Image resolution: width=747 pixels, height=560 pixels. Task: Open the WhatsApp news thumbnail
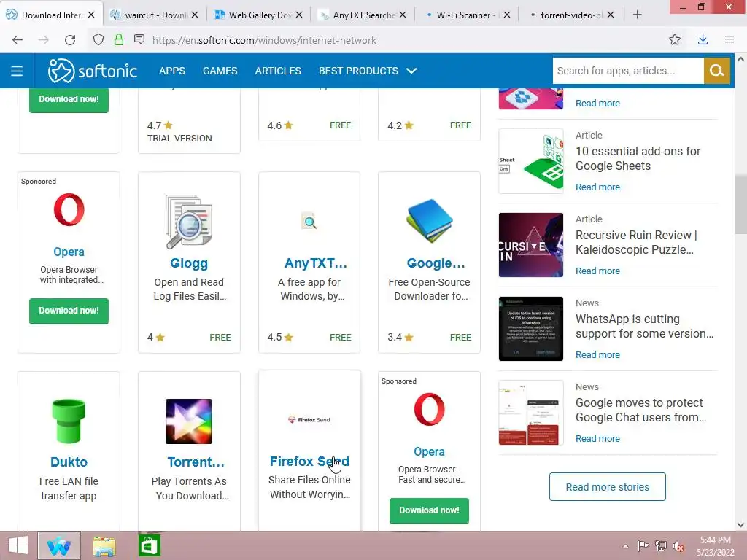[531, 329]
